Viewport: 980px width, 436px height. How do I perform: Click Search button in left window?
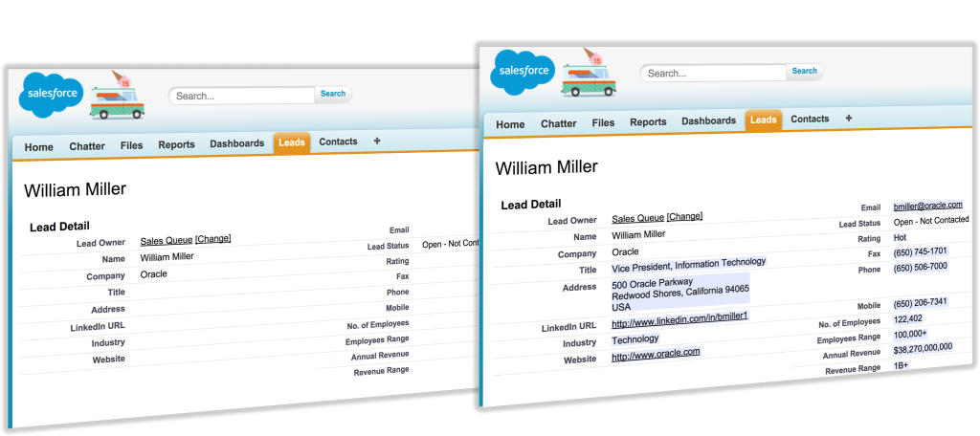point(333,94)
